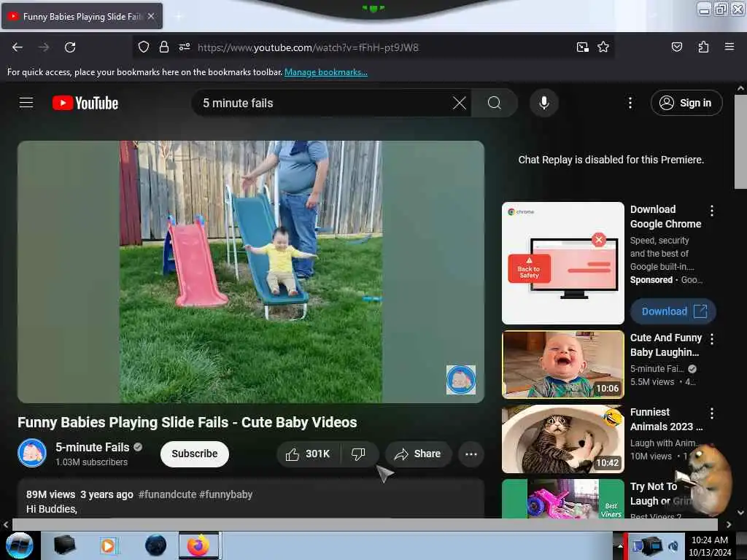The width and height of the screenshot is (747, 560).
Task: Open Cute And Funny Baby Laughing thumbnail
Action: pos(562,365)
